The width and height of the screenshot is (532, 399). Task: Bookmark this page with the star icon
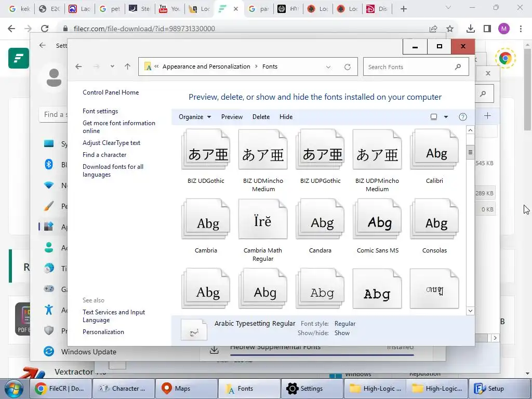450,29
